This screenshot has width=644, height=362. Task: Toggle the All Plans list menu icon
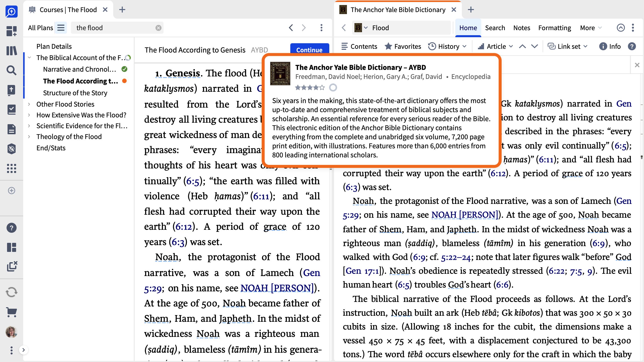coord(61,28)
